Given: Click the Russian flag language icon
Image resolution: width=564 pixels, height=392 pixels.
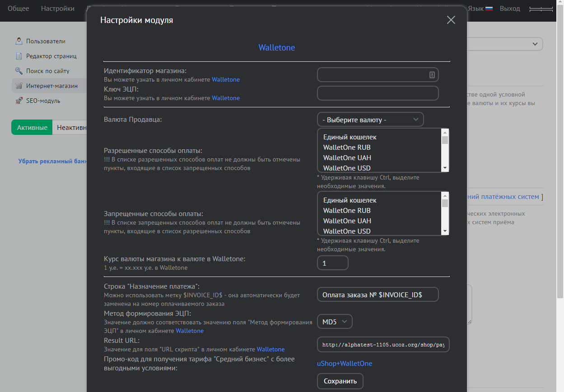Looking at the screenshot, I should point(489,9).
